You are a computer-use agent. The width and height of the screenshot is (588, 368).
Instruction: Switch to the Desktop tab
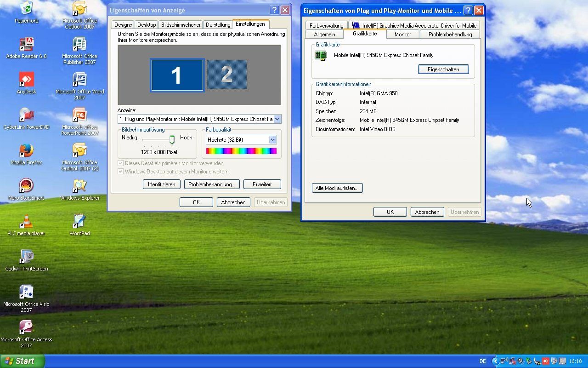pyautogui.click(x=147, y=25)
